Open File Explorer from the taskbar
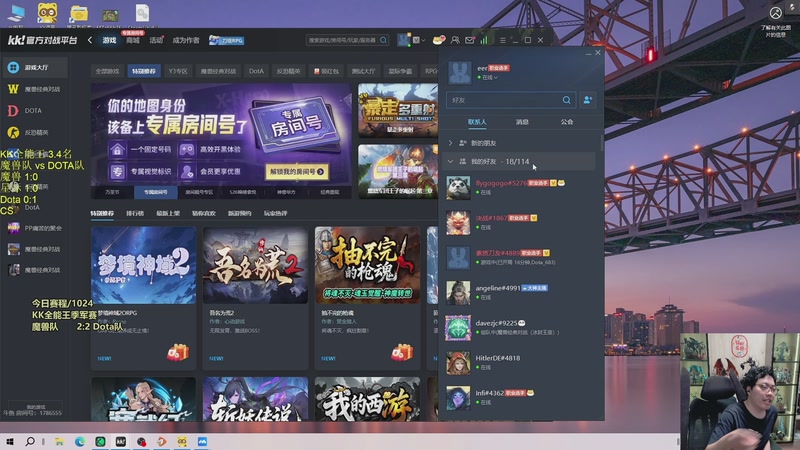The width and height of the screenshot is (800, 450). pyautogui.click(x=59, y=442)
